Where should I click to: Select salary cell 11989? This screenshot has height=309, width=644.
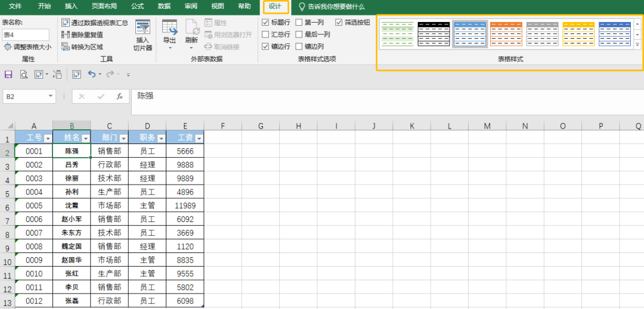coord(185,205)
